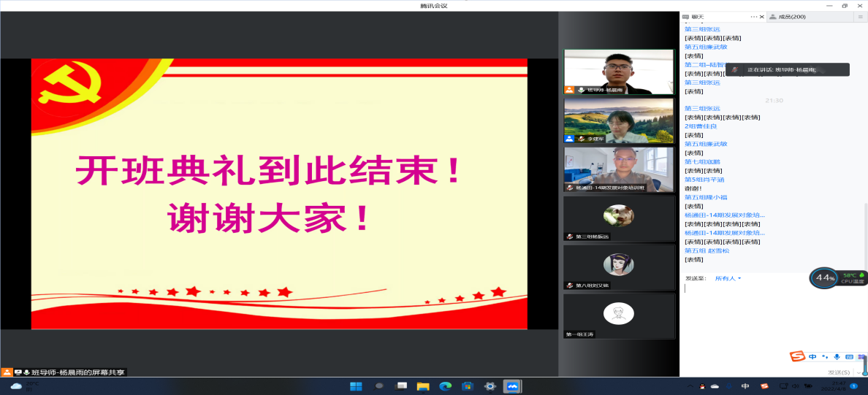Select the 聊天 chat tab
Image resolution: width=868 pixels, height=395 pixels.
point(698,17)
